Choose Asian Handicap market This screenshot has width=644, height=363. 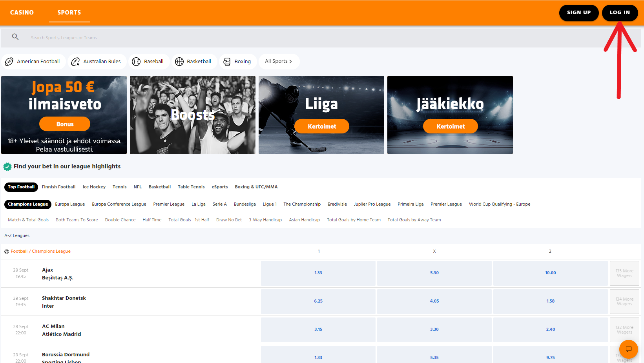(x=305, y=220)
